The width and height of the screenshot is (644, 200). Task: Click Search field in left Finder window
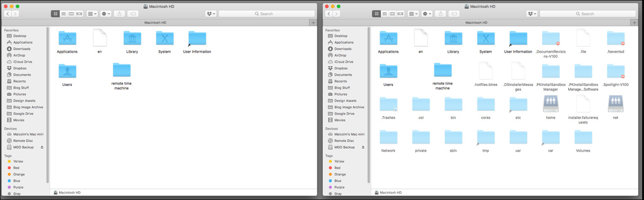tap(266, 14)
